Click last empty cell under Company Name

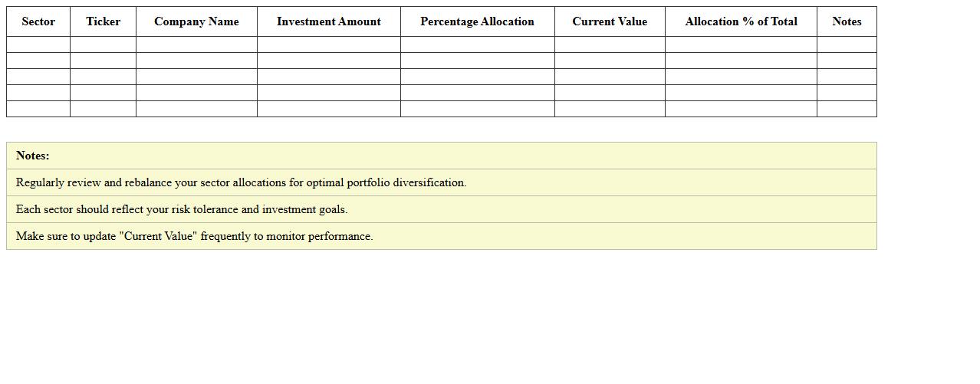196,109
